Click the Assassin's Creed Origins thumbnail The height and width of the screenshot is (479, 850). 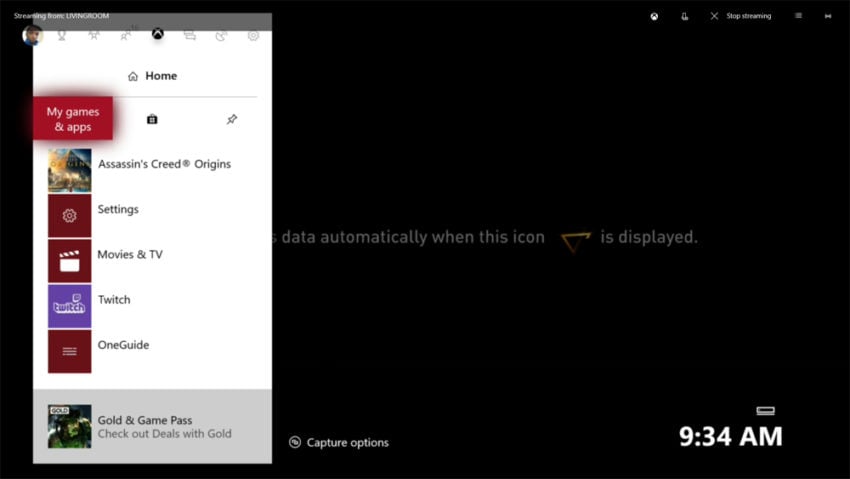pos(69,171)
